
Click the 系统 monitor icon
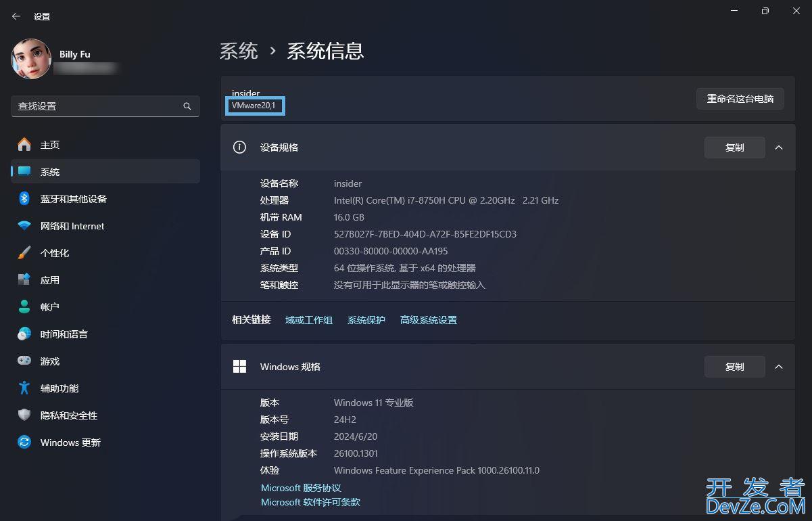pos(24,171)
